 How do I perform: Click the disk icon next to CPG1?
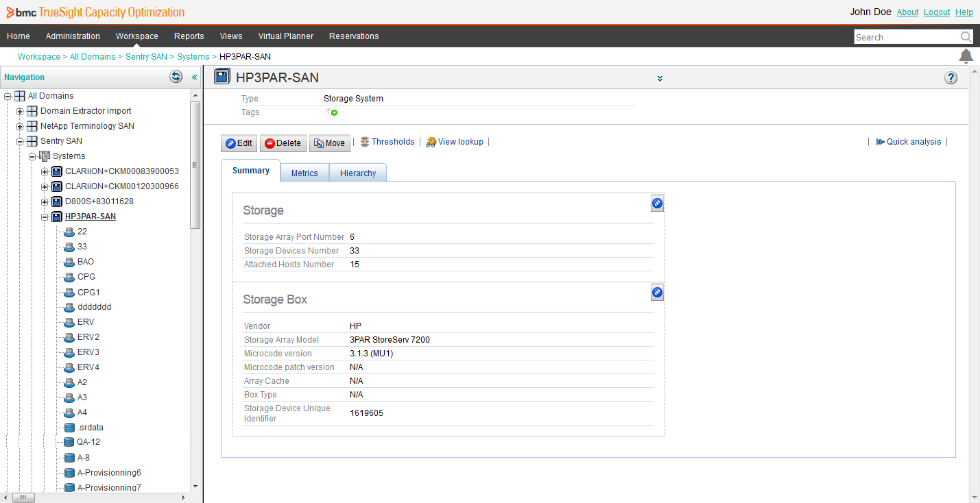69,292
